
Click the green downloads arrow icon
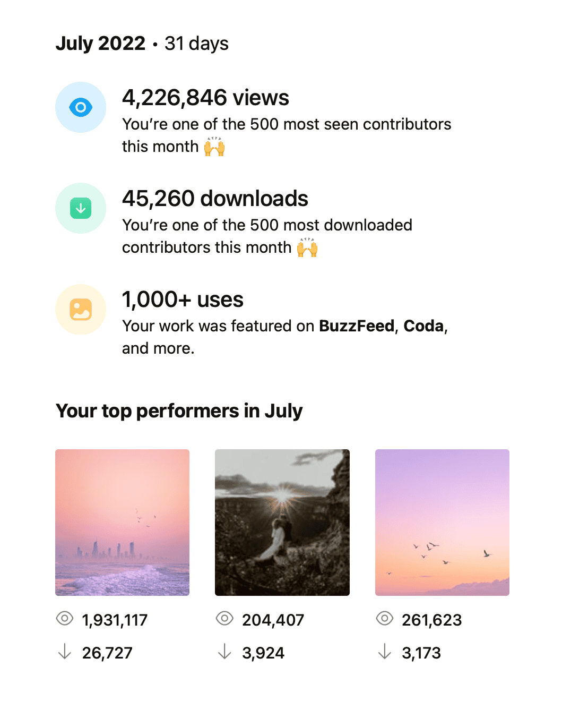point(81,208)
